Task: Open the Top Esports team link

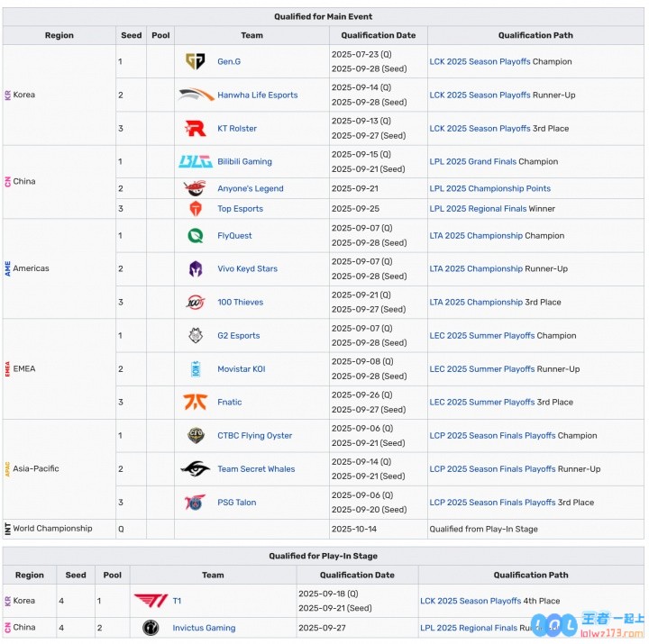Action: tap(240, 209)
